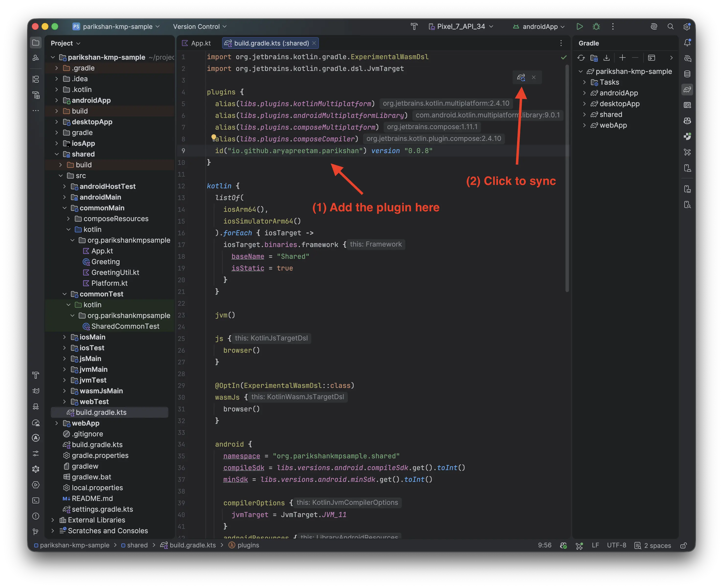Open the Gradle tool window elephant icon

coord(687,90)
